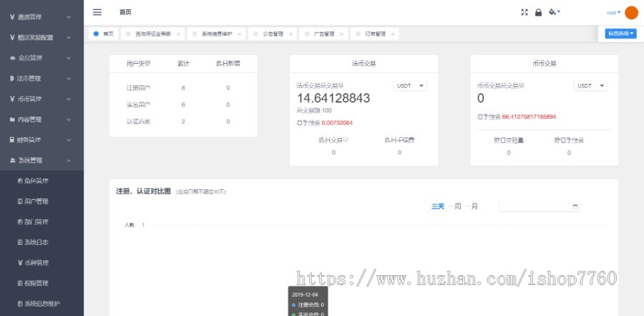The image size is (644, 316).
Task: Click the 66.41275817185894 fee value
Action: pyautogui.click(x=529, y=117)
